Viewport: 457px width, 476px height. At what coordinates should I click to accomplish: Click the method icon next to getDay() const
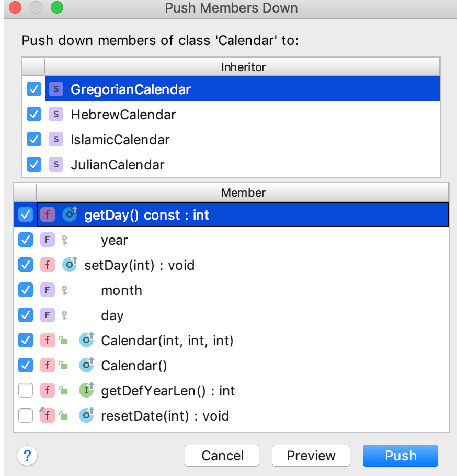pos(48,214)
